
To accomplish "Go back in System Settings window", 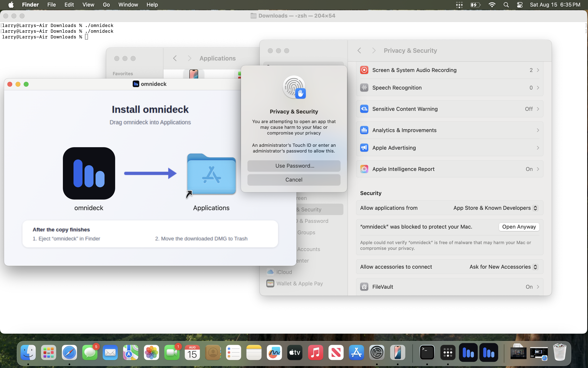I will pyautogui.click(x=359, y=50).
